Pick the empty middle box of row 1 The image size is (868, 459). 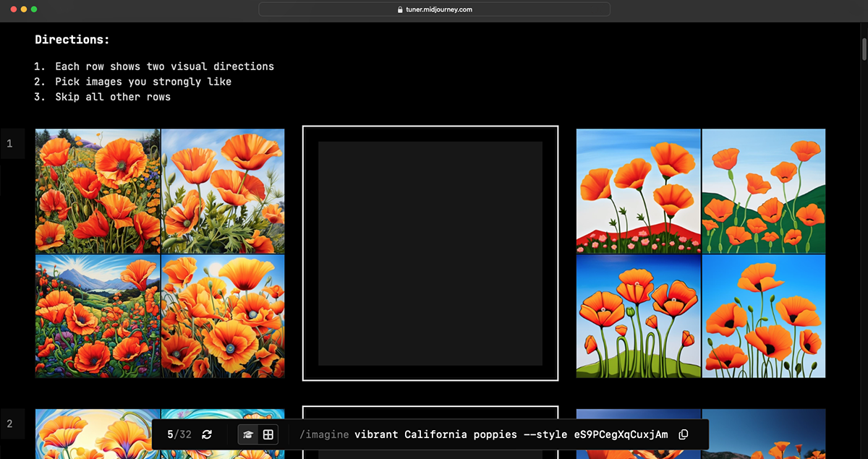pos(430,253)
